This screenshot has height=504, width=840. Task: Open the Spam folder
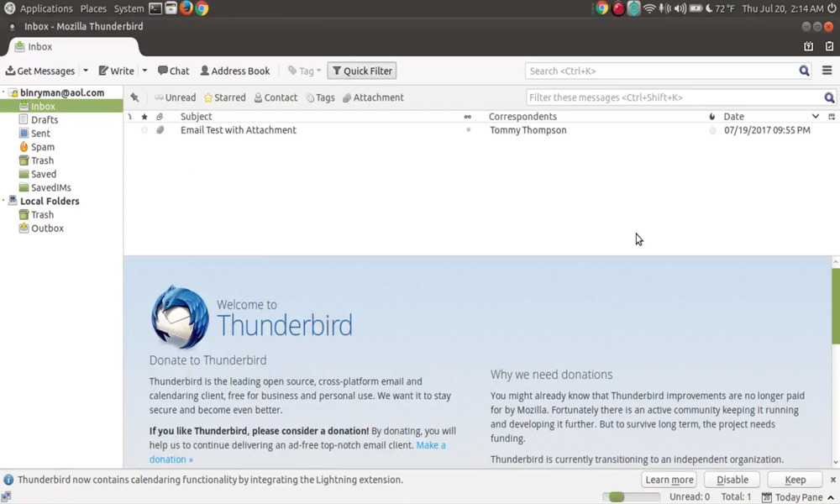click(42, 147)
